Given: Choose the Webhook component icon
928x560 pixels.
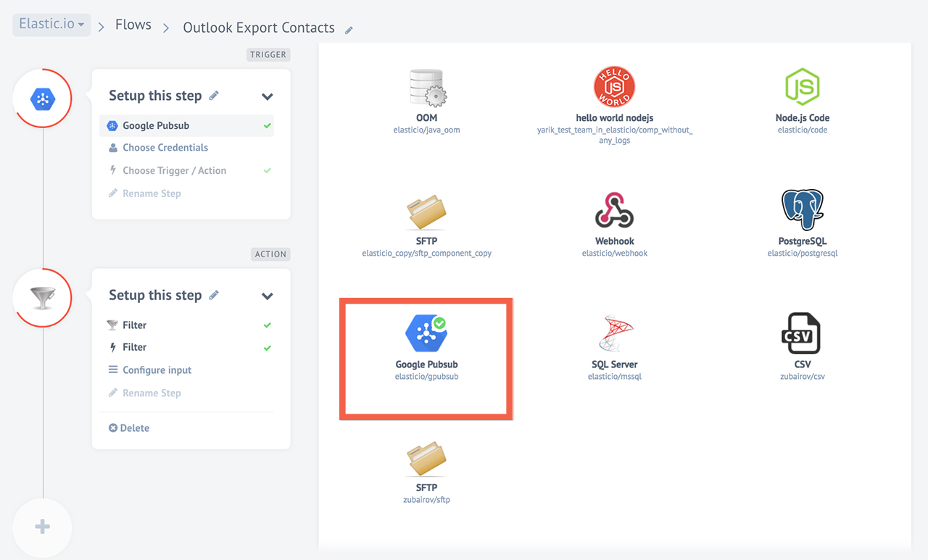Looking at the screenshot, I should pyautogui.click(x=614, y=211).
